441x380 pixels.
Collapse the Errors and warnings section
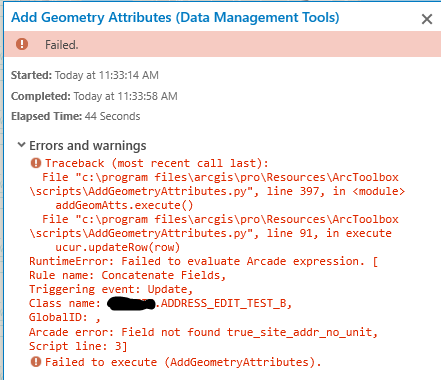(x=21, y=145)
